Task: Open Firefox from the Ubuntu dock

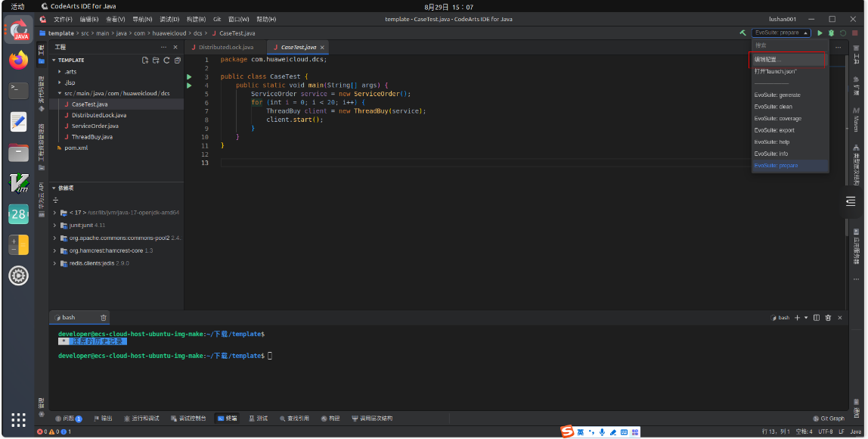Action: [x=19, y=59]
